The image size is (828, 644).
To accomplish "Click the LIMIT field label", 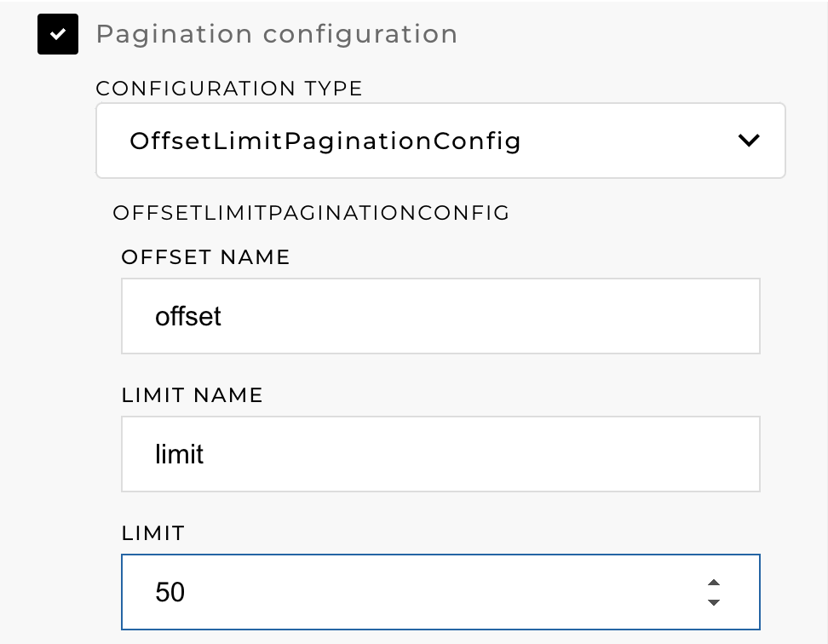I will (153, 533).
